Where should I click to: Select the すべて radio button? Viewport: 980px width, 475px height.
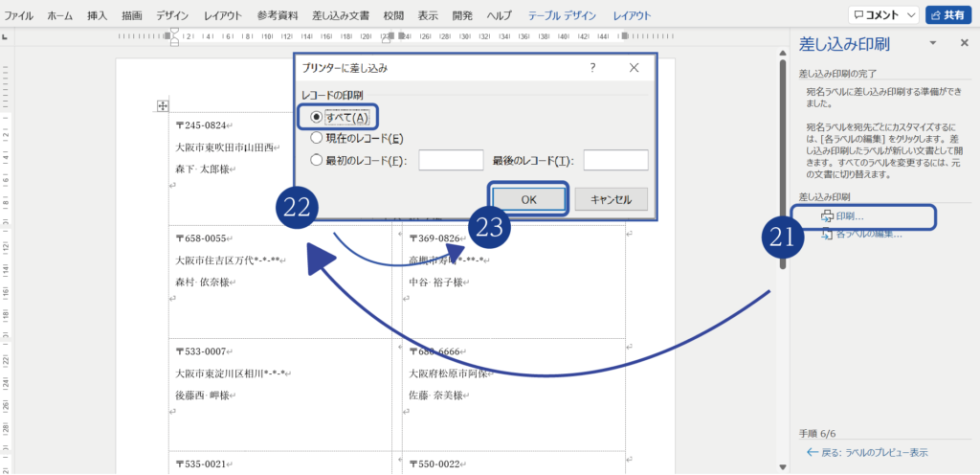[x=317, y=117]
